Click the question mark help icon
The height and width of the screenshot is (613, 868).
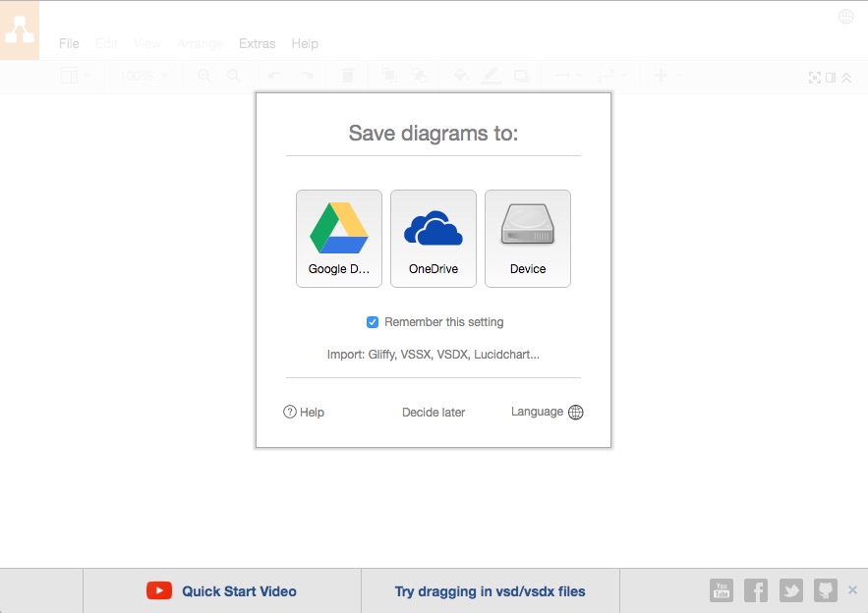(x=290, y=412)
